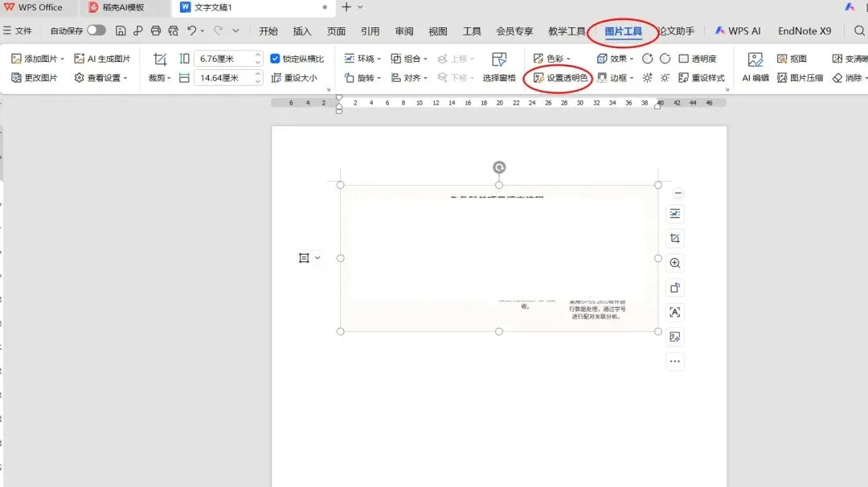Click 抠图 cutout tool
Viewport: 868px width, 487px height.
tap(792, 59)
